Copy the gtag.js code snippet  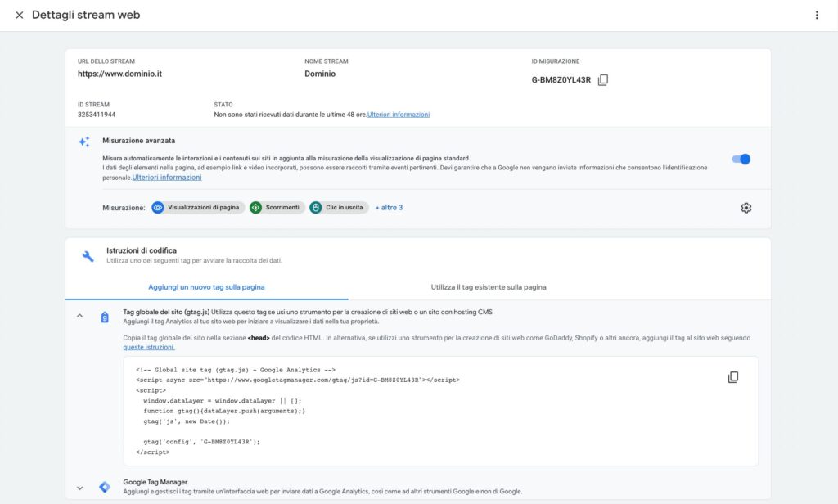(x=733, y=377)
